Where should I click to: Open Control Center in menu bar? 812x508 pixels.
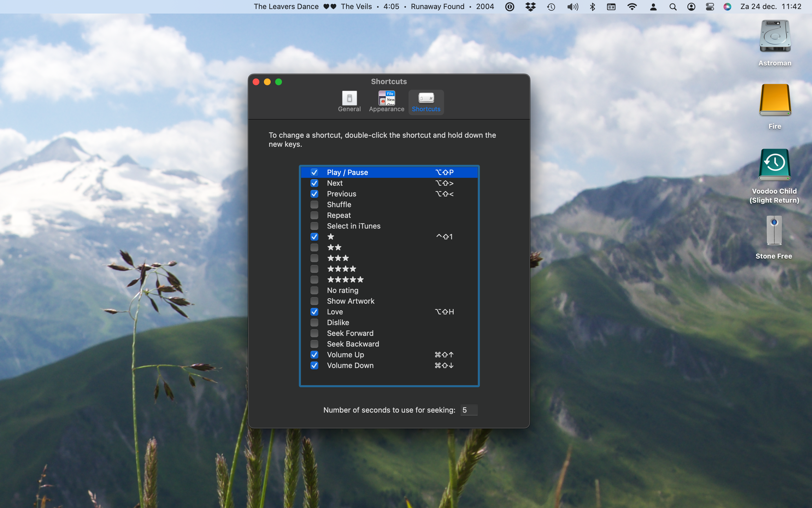[x=710, y=7]
